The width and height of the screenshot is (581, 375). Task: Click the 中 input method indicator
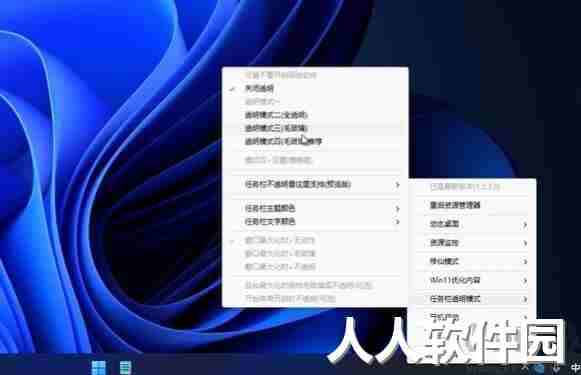click(575, 367)
